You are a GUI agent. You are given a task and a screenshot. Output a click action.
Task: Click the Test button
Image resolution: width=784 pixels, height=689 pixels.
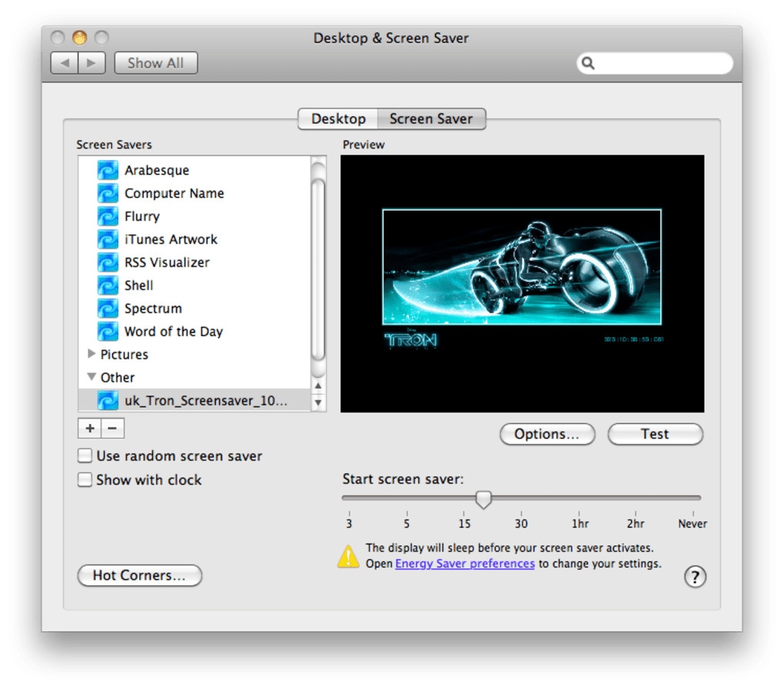[655, 434]
